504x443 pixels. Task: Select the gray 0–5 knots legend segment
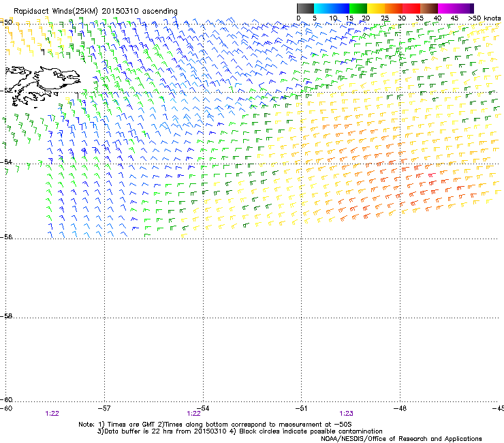[305, 8]
